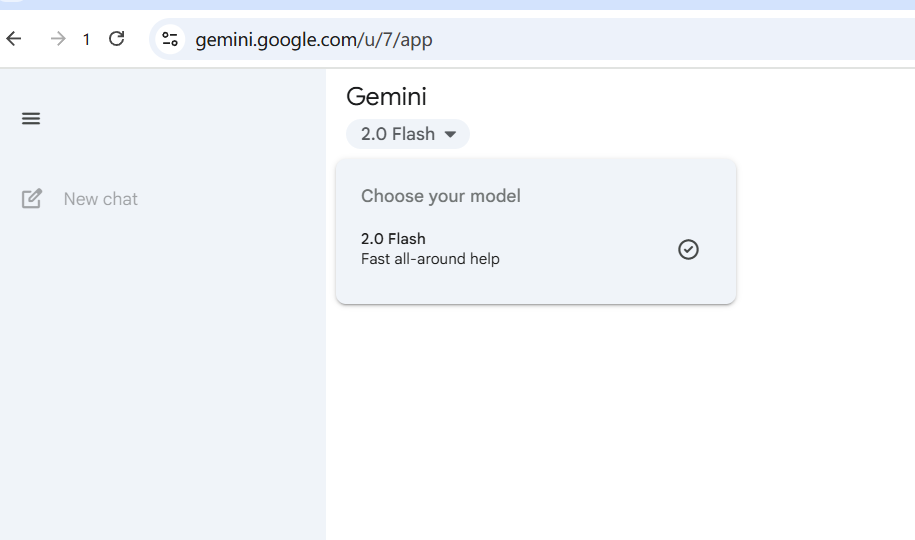915x540 pixels.
Task: Expand the 2.0 Flash dropdown caret
Action: 450,134
